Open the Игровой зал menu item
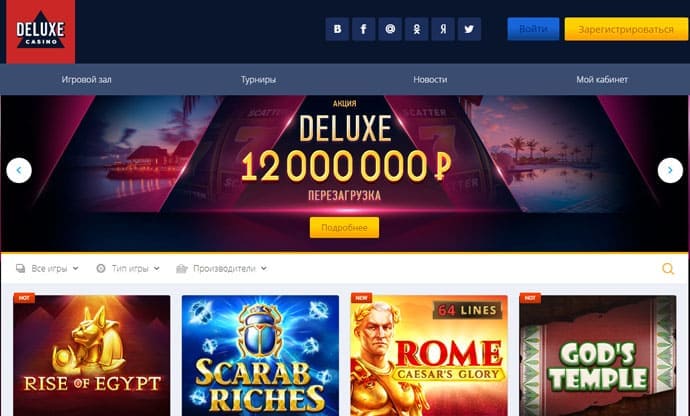Viewport: 690px width, 416px height. pos(86,80)
